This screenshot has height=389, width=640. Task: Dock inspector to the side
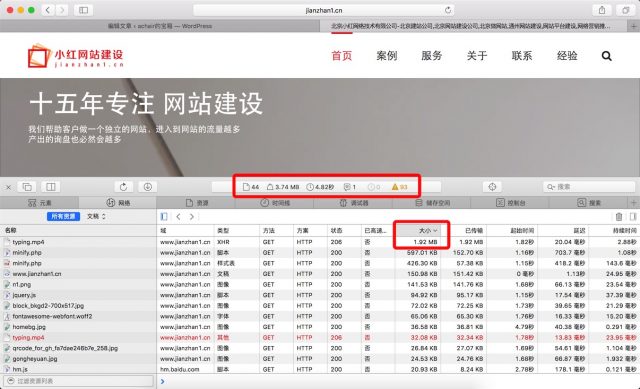51,187
